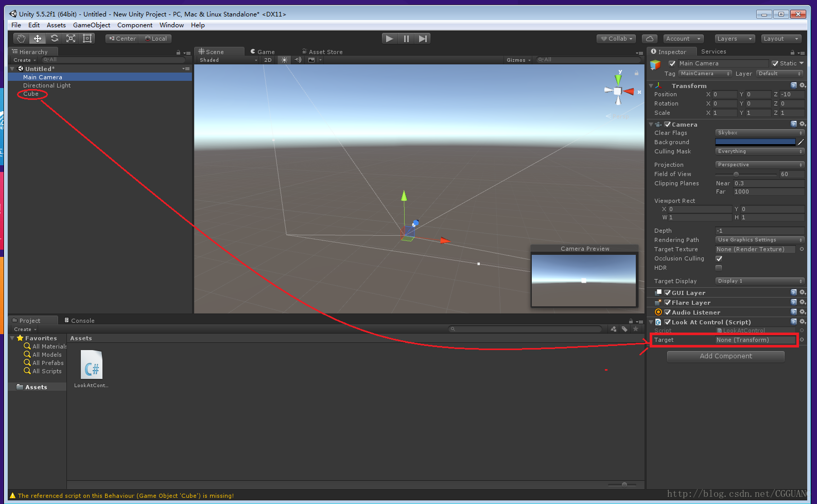Click the Step frame button
817x504 pixels.
click(423, 39)
